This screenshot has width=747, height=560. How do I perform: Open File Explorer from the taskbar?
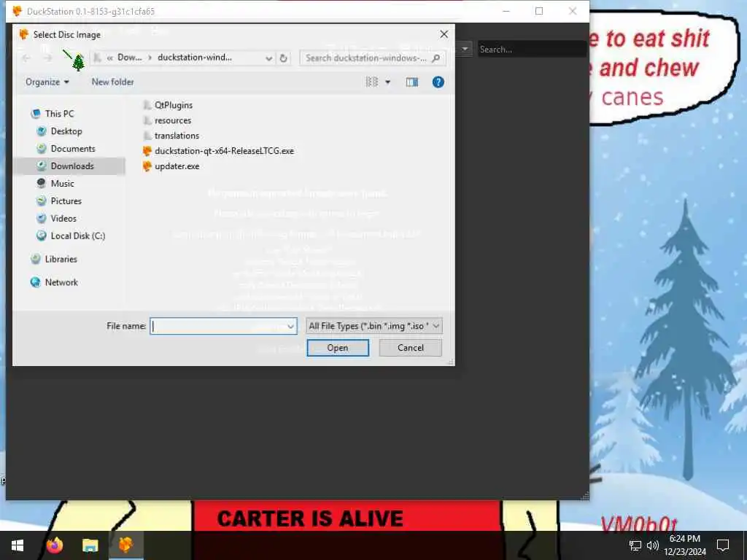point(90,545)
